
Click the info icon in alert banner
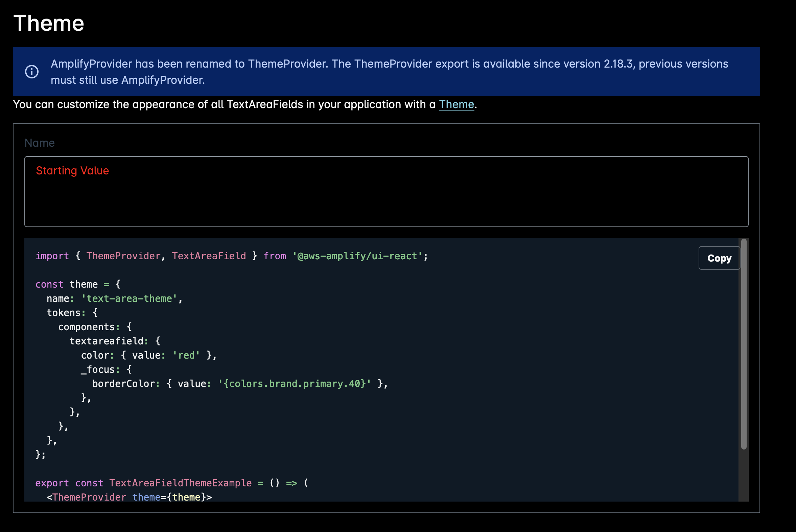[x=32, y=72]
